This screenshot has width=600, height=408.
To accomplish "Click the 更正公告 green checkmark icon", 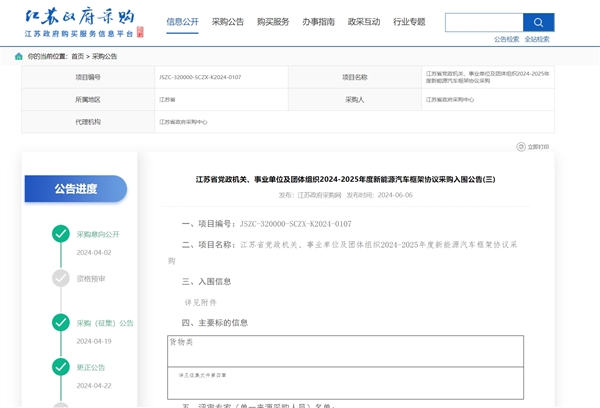I will (61, 367).
